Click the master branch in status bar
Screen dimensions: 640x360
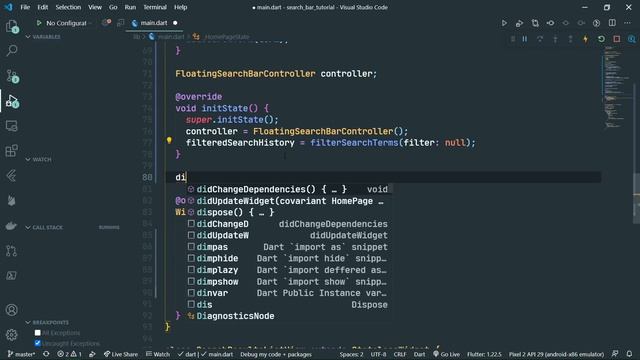21,354
